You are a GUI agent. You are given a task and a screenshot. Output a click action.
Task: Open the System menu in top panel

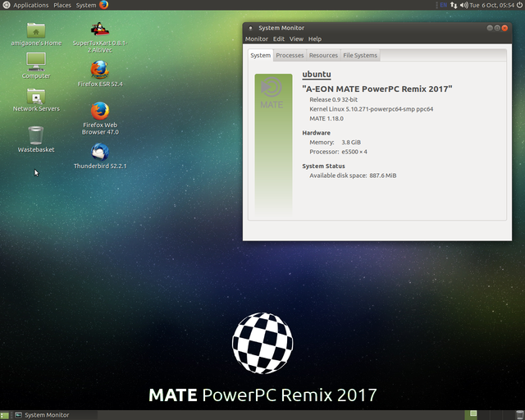85,5
